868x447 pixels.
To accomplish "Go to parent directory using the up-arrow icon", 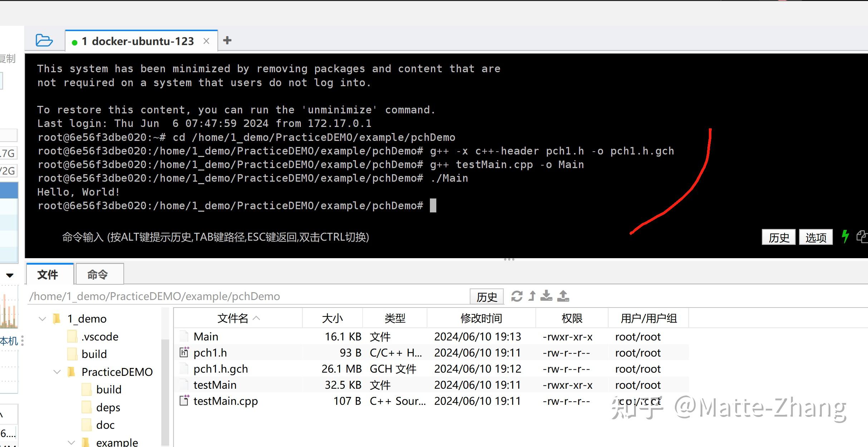I will coord(532,296).
